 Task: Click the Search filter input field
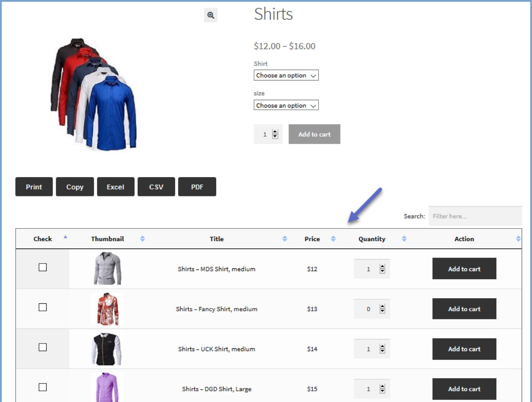[475, 216]
